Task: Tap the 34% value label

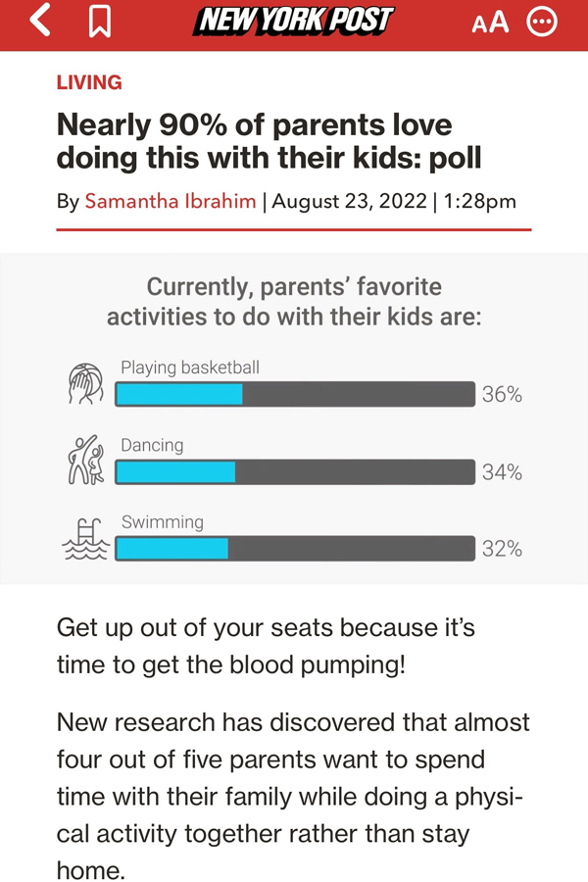Action: (502, 472)
